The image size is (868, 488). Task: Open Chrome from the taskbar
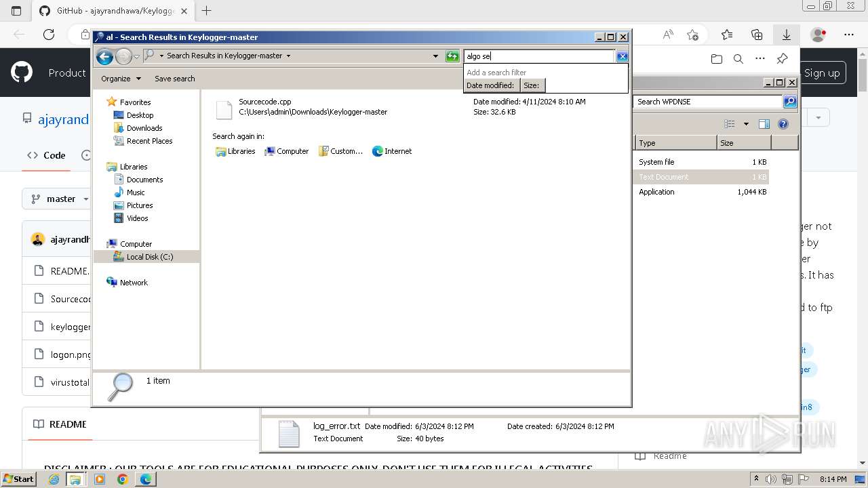click(x=122, y=479)
